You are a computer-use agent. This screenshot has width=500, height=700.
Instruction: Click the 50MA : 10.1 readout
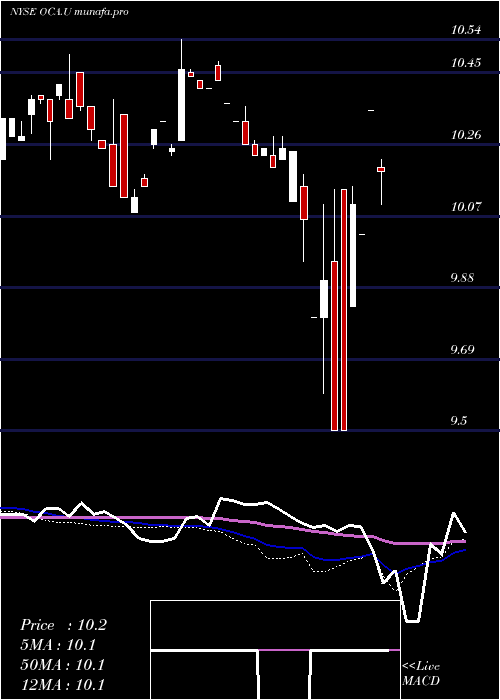pyautogui.click(x=62, y=665)
